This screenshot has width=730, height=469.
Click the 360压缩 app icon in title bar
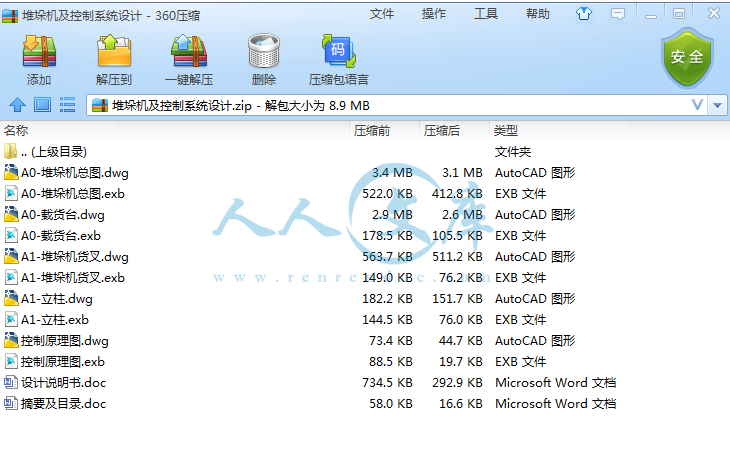10,15
